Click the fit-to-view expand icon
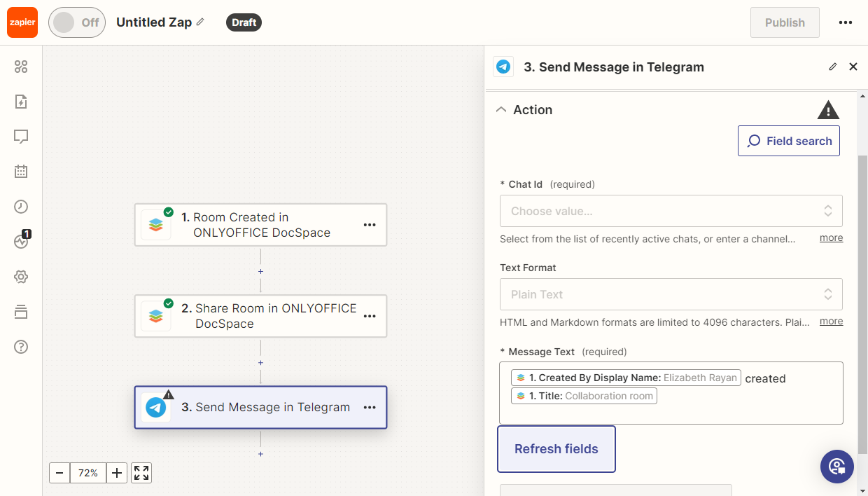The width and height of the screenshot is (868, 496). 141,473
